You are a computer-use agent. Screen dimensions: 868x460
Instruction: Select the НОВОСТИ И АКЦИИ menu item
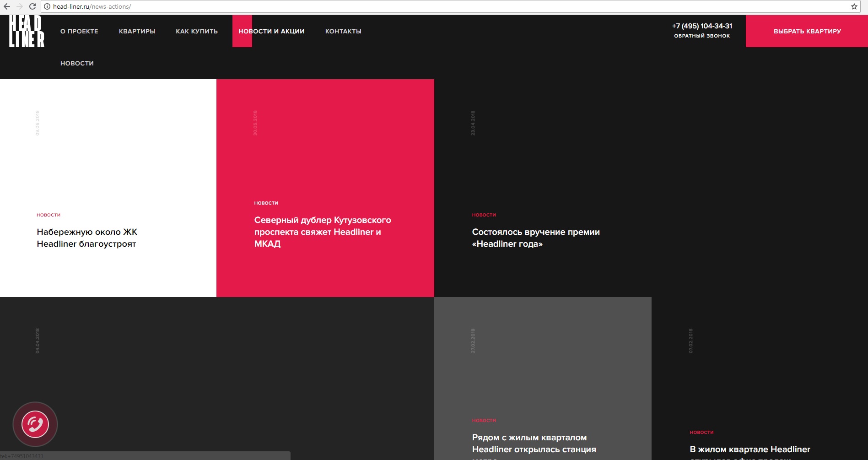point(271,31)
